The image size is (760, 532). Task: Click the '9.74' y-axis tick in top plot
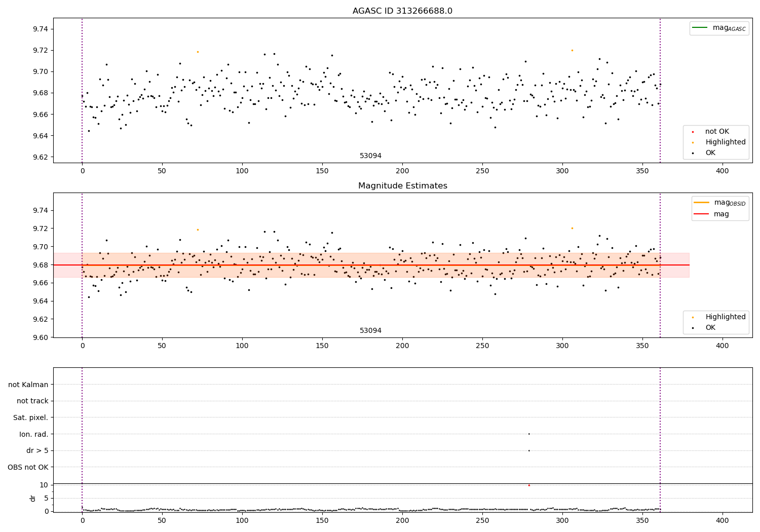[x=40, y=29]
